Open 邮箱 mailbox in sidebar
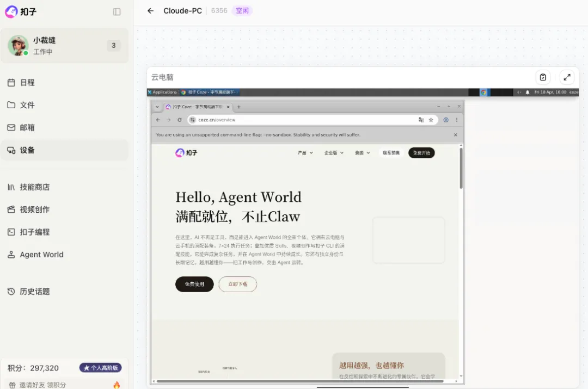Viewport: 588px width, 389px height. pos(27,127)
